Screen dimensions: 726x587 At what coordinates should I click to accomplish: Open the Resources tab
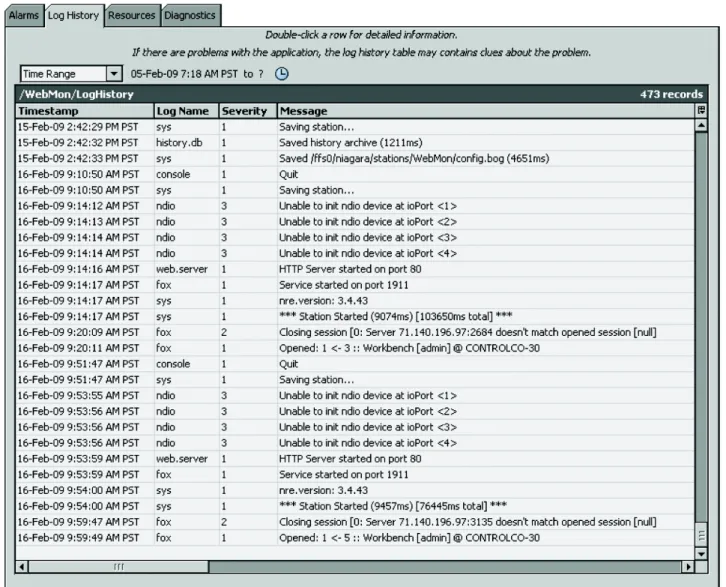click(x=132, y=15)
